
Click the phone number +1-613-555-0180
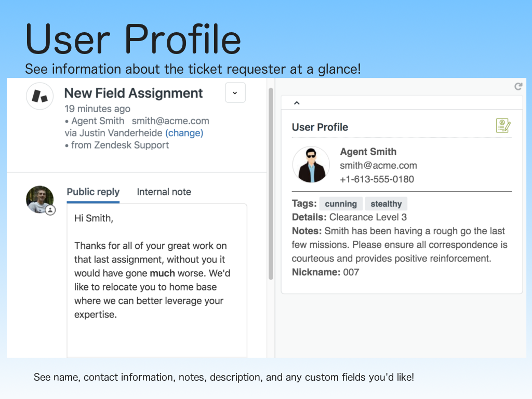[377, 179]
